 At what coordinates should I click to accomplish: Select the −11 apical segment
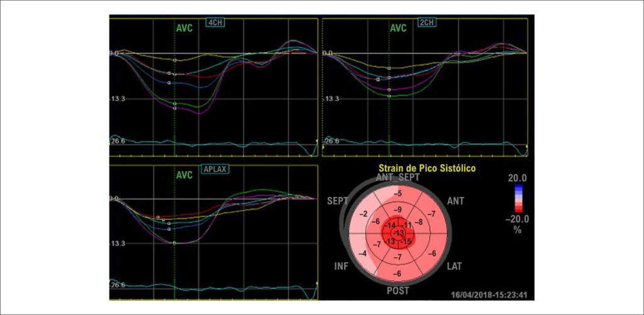coord(407,226)
